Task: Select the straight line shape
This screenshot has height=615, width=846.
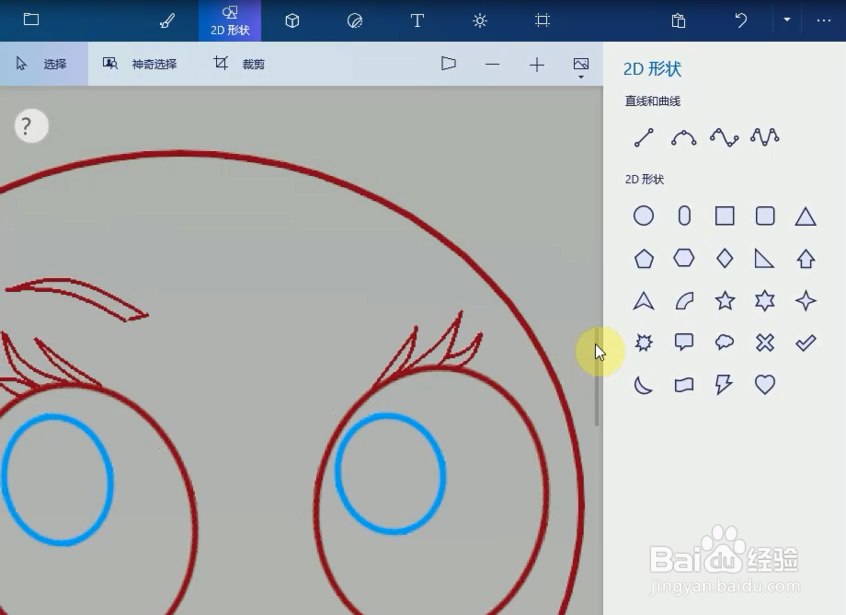Action: (x=644, y=138)
